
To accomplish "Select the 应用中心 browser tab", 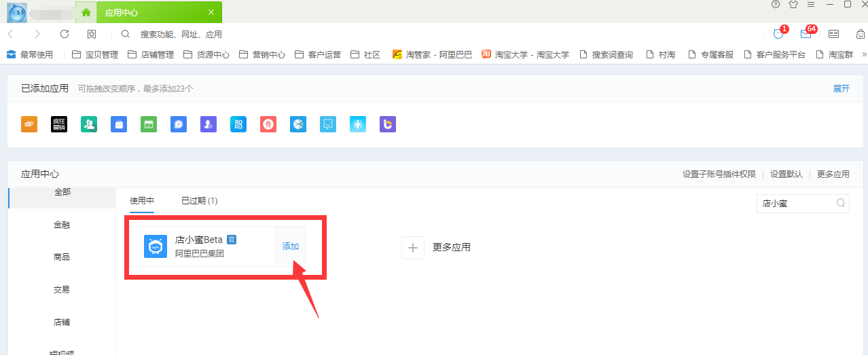I will click(159, 12).
